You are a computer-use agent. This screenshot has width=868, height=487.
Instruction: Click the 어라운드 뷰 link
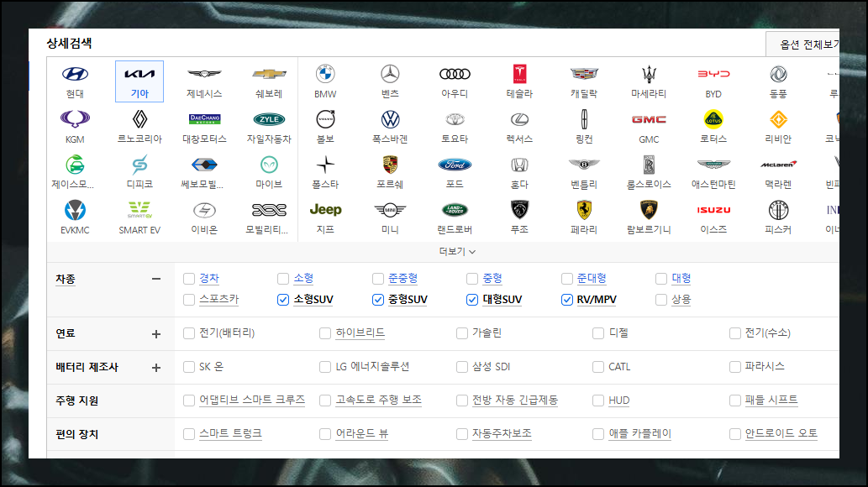(362, 433)
